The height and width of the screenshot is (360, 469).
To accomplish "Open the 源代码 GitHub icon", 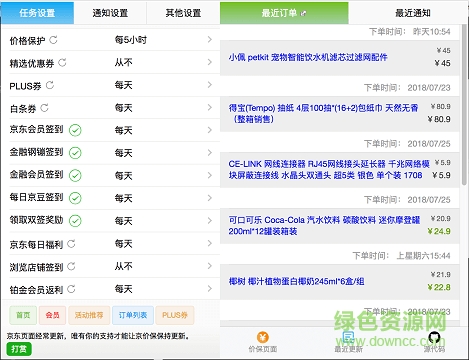I will 434,337.
